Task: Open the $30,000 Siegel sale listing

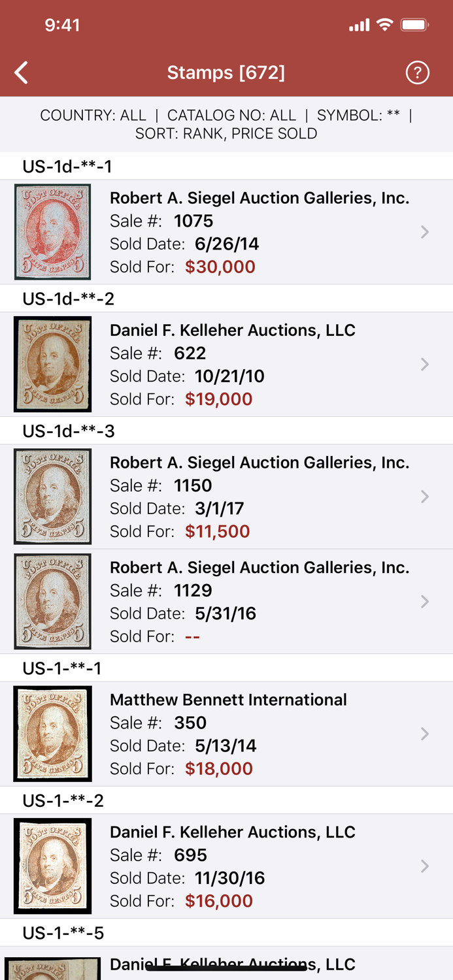Action: click(x=261, y=232)
